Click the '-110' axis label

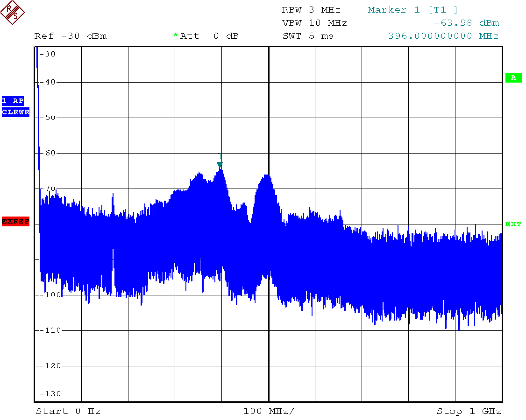pyautogui.click(x=50, y=330)
